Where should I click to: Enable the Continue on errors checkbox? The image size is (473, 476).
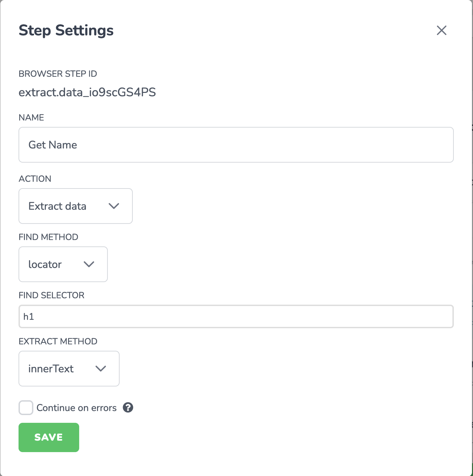[26, 408]
